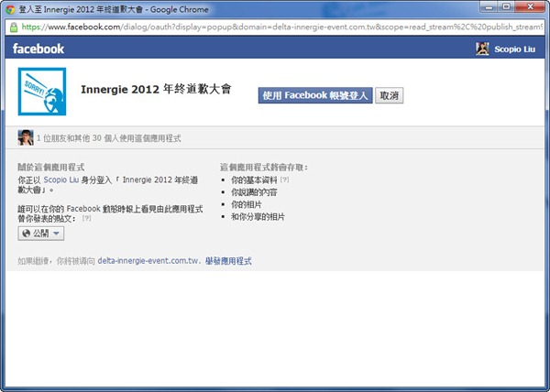Open the 公開 audience dropdown

click(x=41, y=234)
